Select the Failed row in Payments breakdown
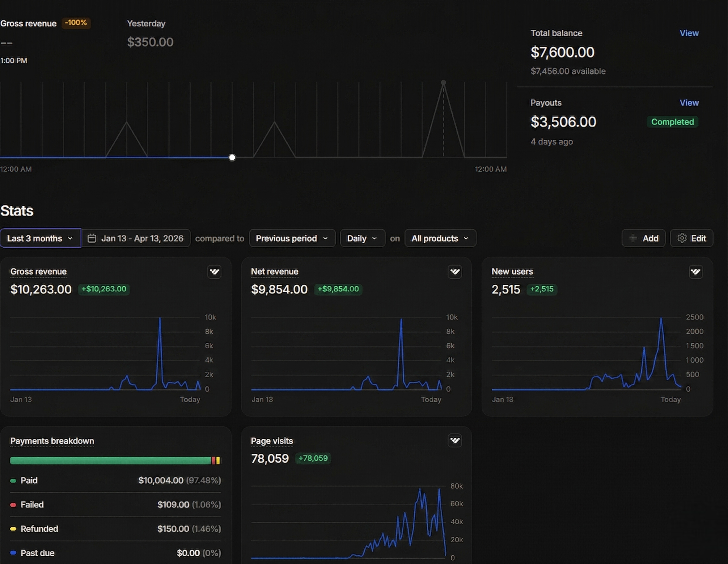728x564 pixels. [x=116, y=505]
